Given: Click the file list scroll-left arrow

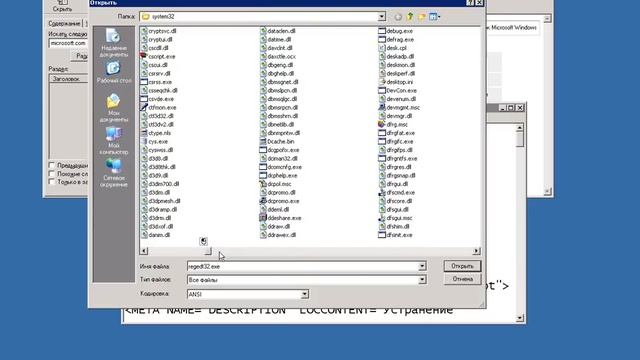Looking at the screenshot, I should 144,251.
